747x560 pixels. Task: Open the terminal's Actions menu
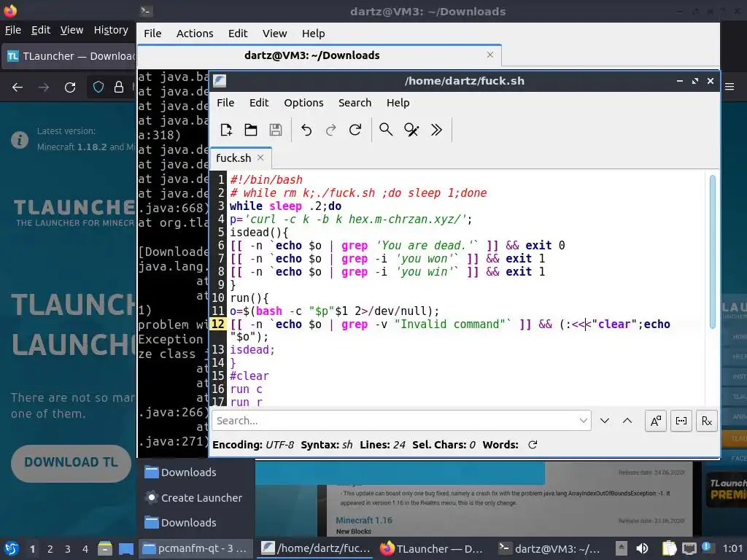click(x=195, y=34)
